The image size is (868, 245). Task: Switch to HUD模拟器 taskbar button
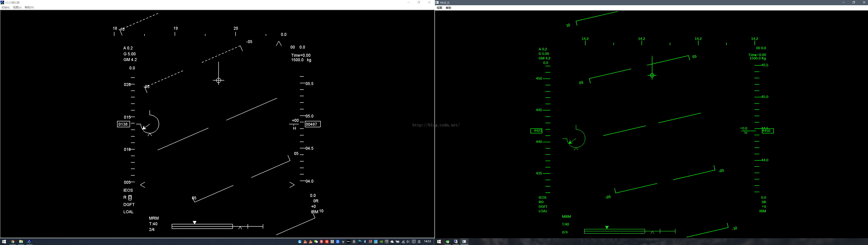[29, 242]
